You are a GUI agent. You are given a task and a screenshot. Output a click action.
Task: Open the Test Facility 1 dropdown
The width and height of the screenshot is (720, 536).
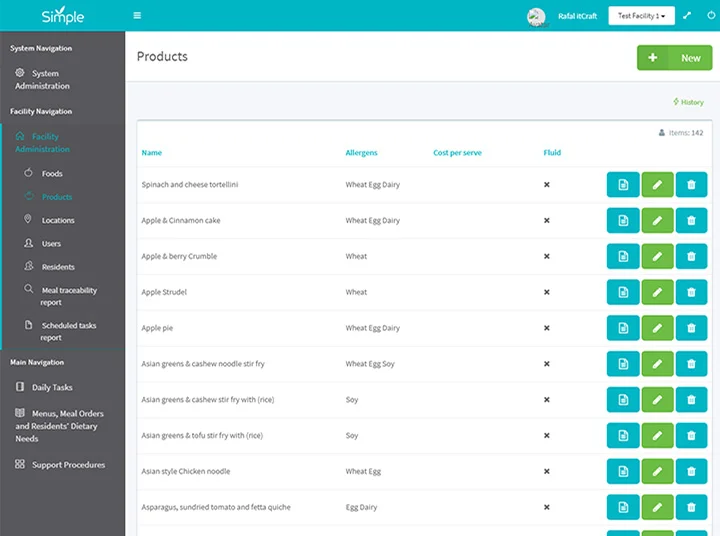(x=640, y=16)
